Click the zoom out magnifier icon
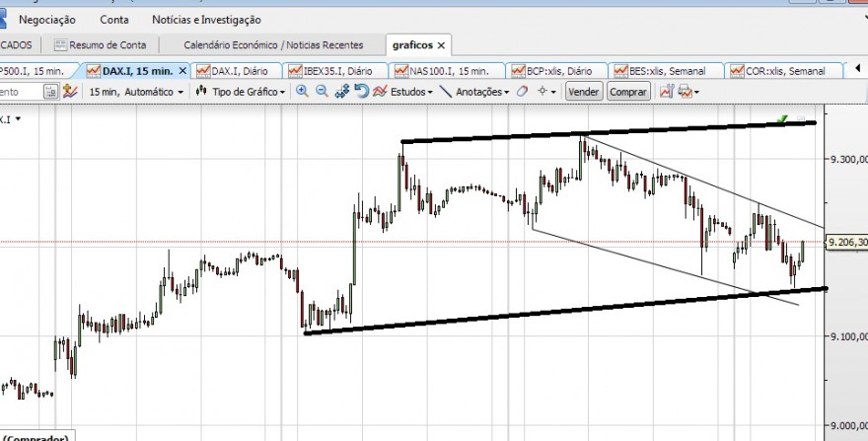 coord(322,92)
